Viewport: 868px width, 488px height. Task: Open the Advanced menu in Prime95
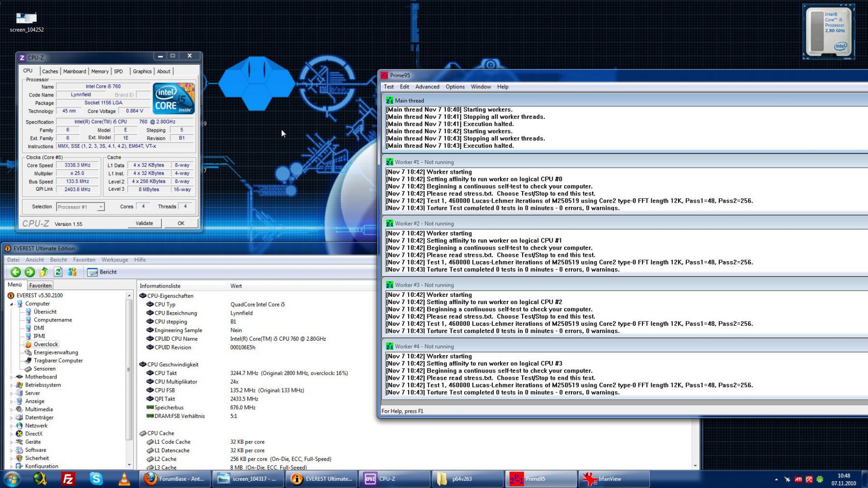tap(427, 87)
